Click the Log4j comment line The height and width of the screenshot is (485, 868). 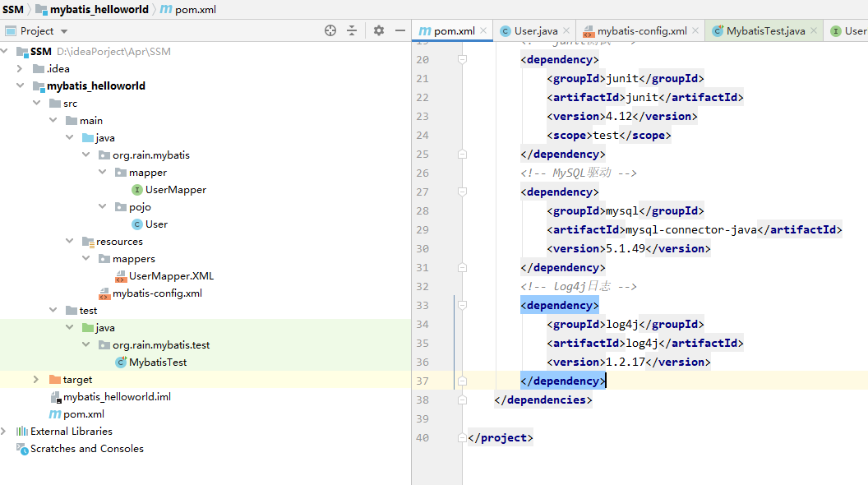click(579, 286)
